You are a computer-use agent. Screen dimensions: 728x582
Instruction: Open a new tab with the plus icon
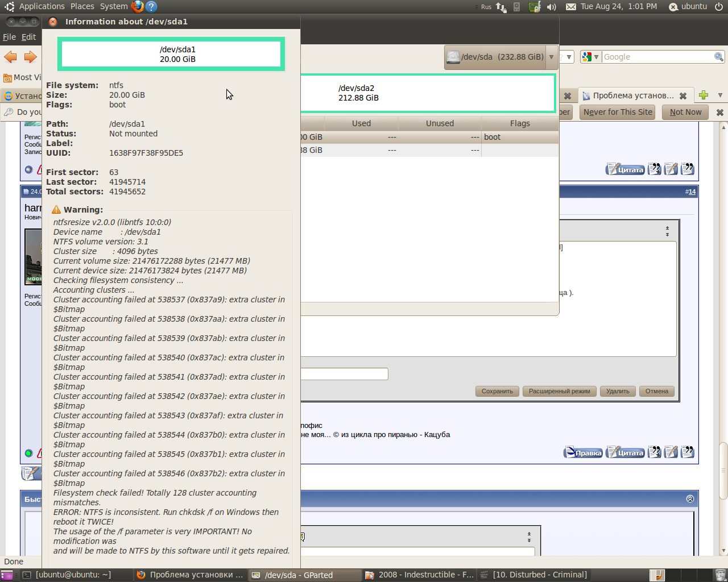point(704,95)
